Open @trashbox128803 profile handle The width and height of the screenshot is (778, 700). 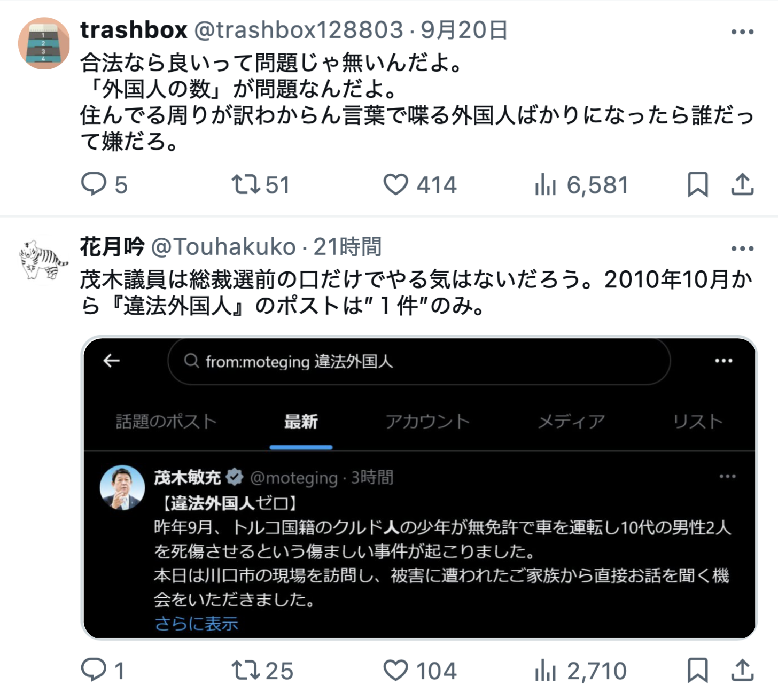click(298, 30)
